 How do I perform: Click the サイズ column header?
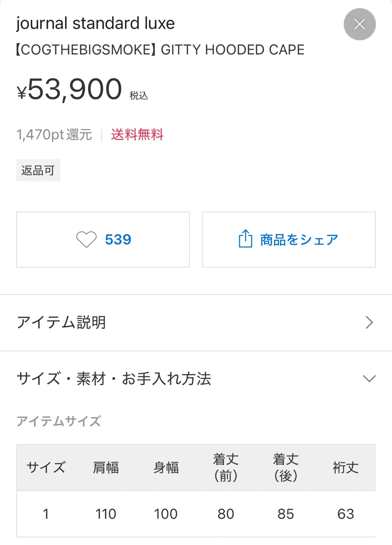(46, 467)
